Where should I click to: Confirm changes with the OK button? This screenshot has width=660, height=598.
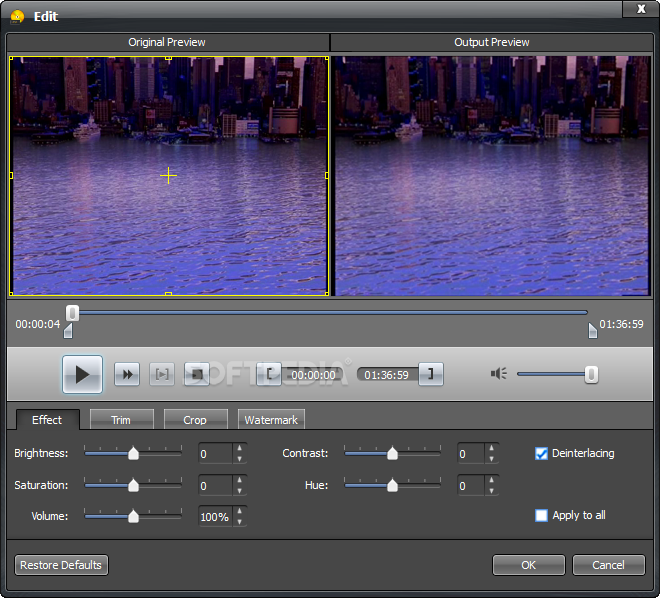528,565
